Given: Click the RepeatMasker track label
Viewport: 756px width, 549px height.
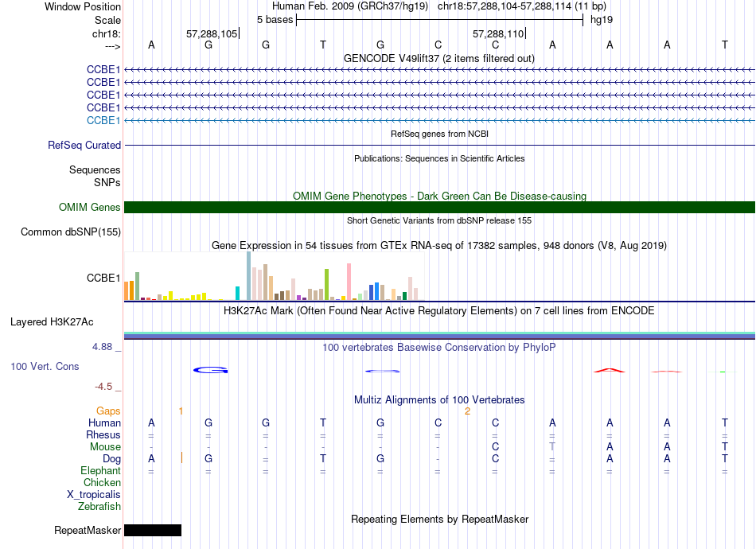Looking at the screenshot, I should tap(88, 530).
